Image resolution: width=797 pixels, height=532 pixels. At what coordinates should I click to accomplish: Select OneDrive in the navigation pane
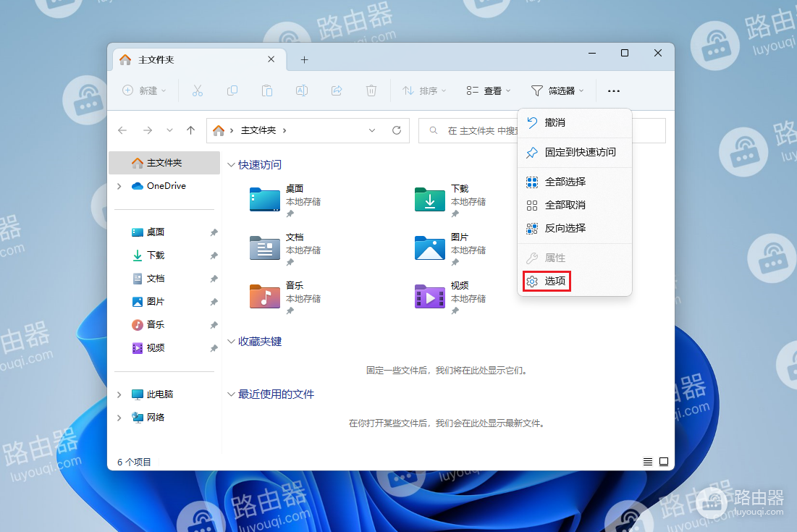pos(165,186)
